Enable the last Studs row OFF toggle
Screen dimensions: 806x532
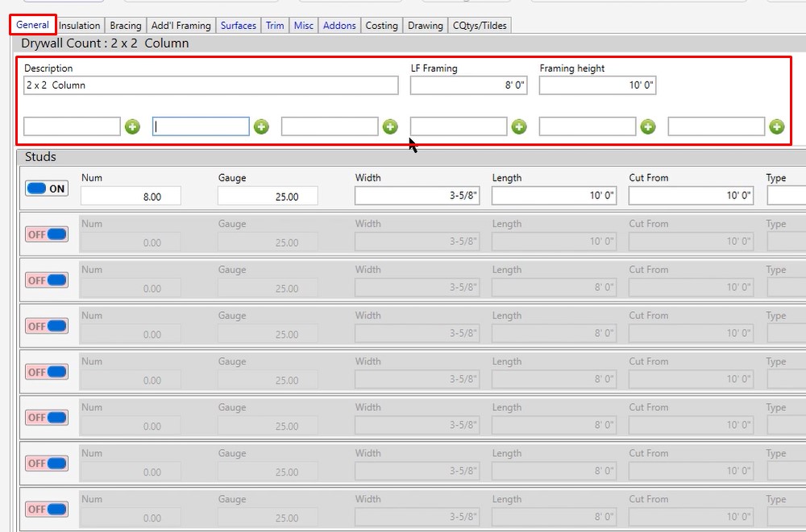[x=47, y=509]
